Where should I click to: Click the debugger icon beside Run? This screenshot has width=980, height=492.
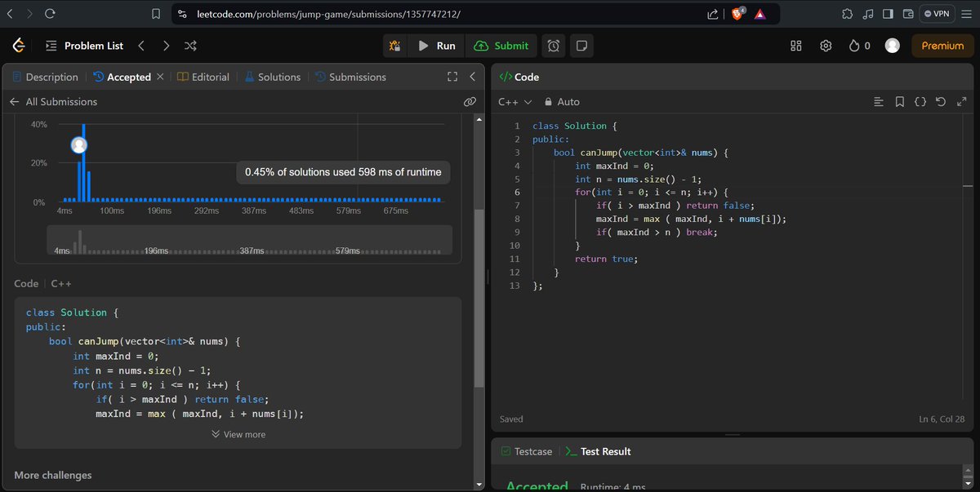pyautogui.click(x=397, y=46)
